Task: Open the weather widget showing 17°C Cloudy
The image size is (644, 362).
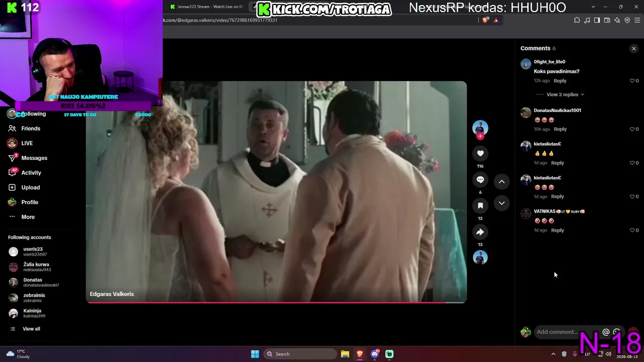Action: click(x=18, y=354)
